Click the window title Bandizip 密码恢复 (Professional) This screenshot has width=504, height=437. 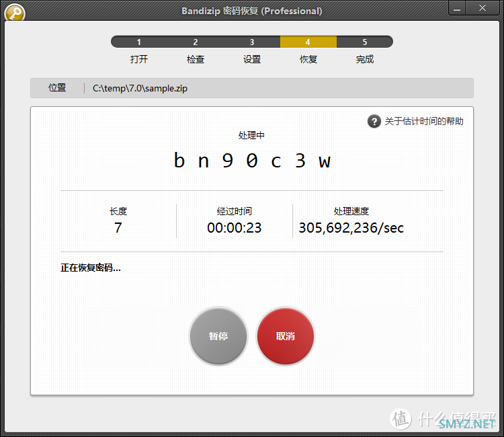[x=252, y=11]
